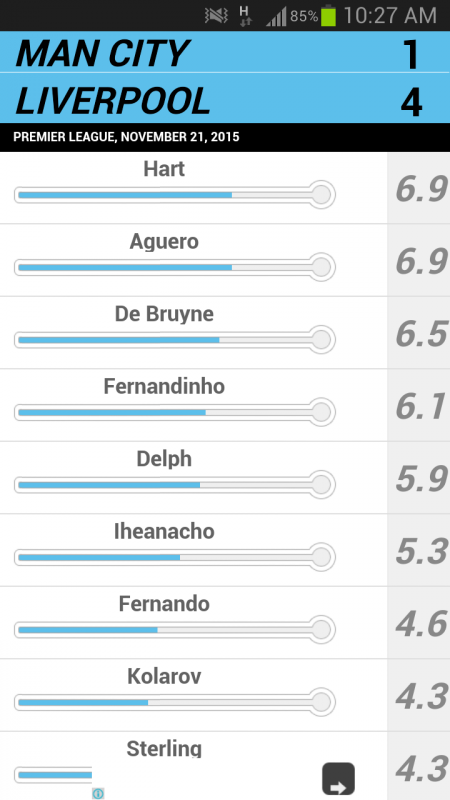Click Iheanacho's rating slider knob
The height and width of the screenshot is (800, 450).
pyautogui.click(x=321, y=557)
